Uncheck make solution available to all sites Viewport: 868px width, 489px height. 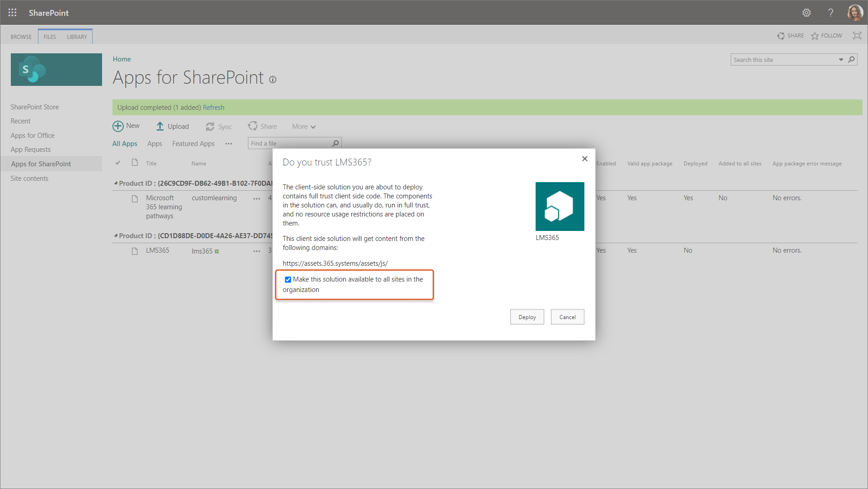(288, 279)
